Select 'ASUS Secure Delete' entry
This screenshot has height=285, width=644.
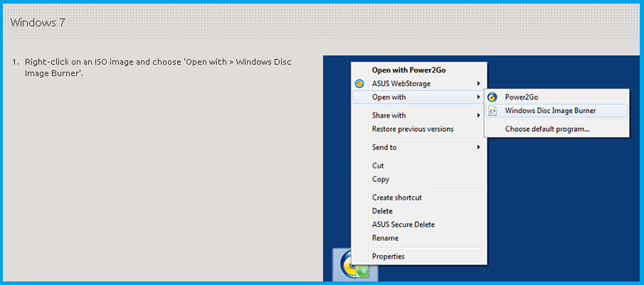(419, 225)
